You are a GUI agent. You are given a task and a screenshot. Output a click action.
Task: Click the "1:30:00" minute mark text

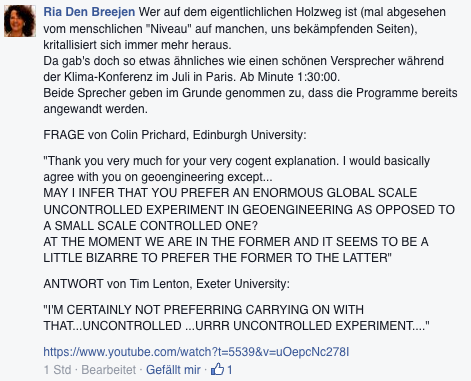point(317,77)
